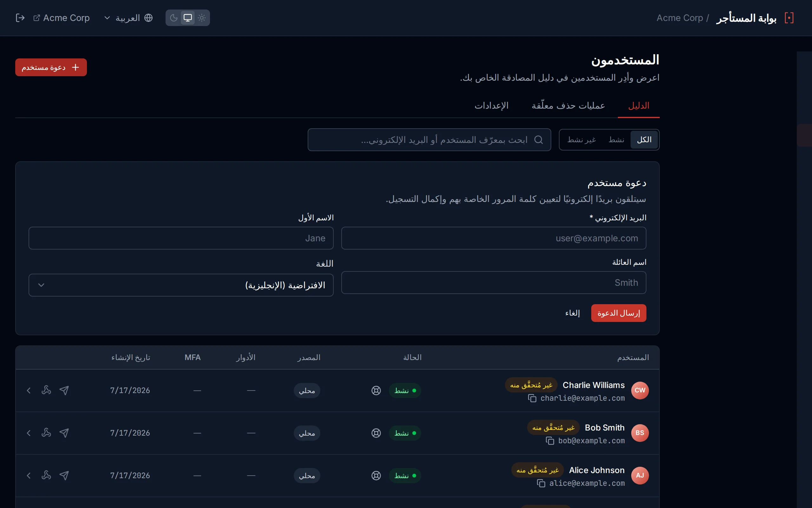812x508 pixels.
Task: Click the webhook icon in Charlie Williams row
Action: click(46, 391)
